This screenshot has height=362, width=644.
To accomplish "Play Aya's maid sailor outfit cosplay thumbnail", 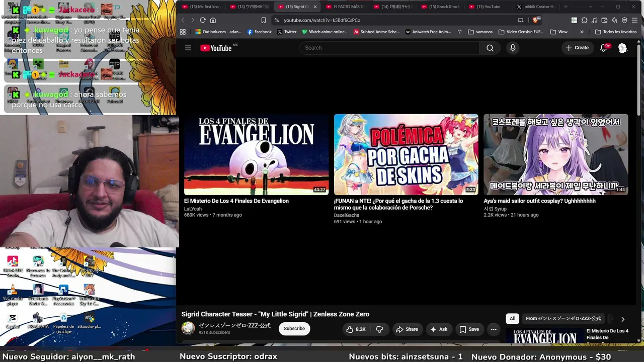I will point(556,154).
